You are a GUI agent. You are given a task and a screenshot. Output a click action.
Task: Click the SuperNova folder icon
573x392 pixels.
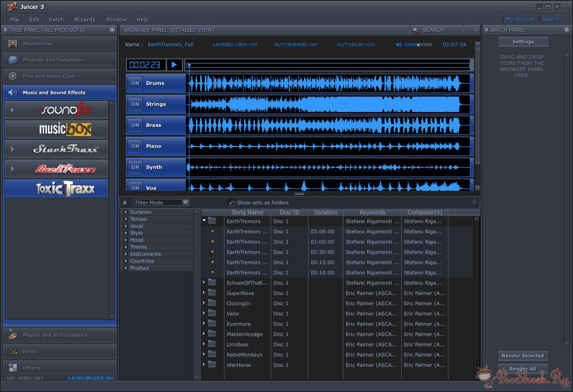[212, 293]
